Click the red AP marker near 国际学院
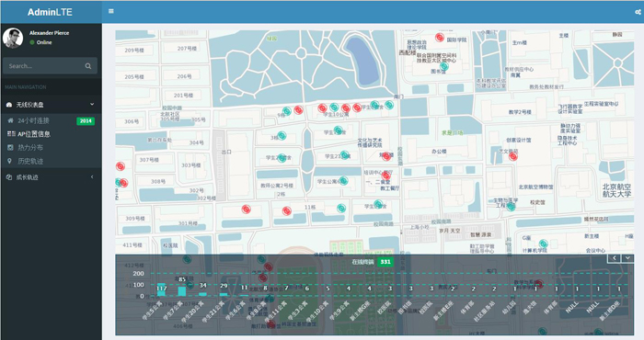Viewport: 644px width, 340px height. [x=440, y=38]
